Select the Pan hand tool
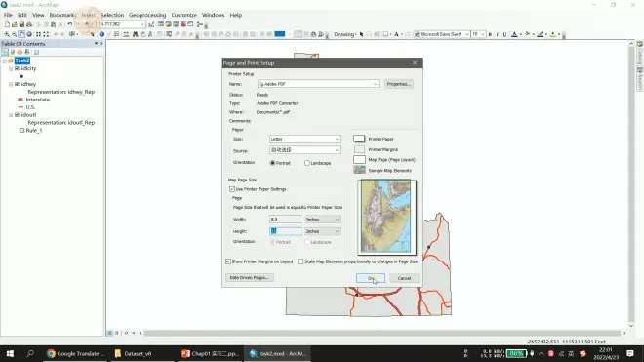 click(21, 34)
